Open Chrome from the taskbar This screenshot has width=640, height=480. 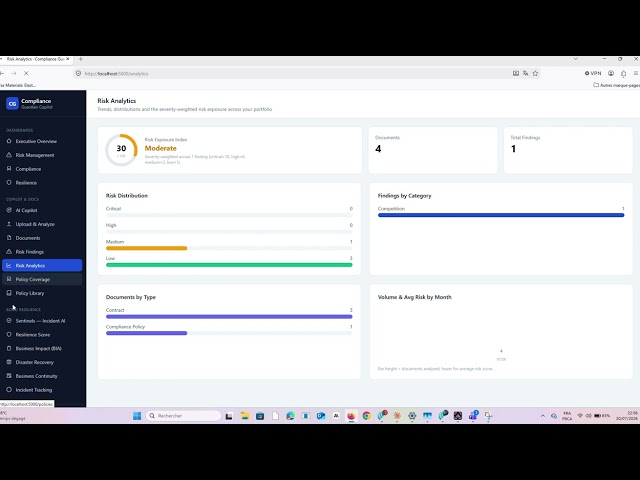click(x=367, y=416)
